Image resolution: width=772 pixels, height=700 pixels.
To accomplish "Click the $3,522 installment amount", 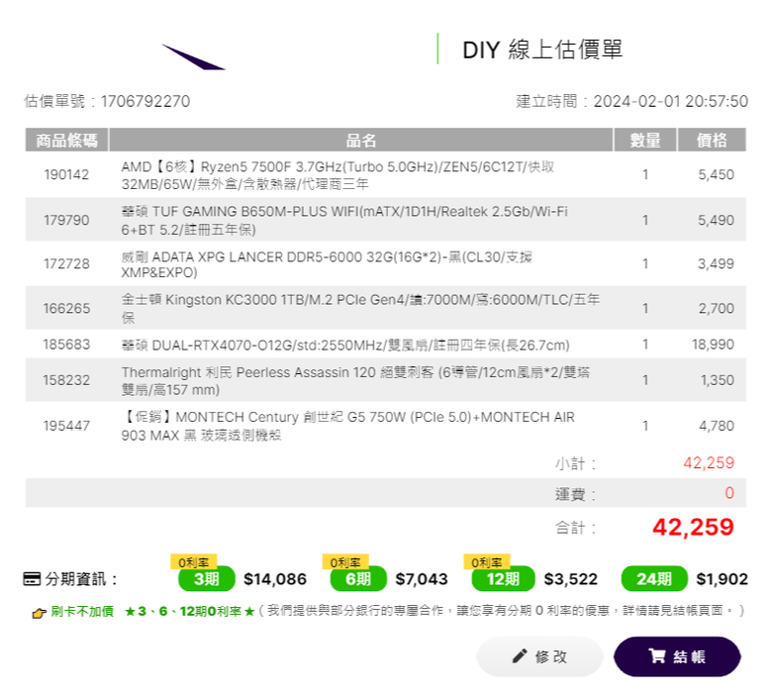I will click(x=570, y=579).
